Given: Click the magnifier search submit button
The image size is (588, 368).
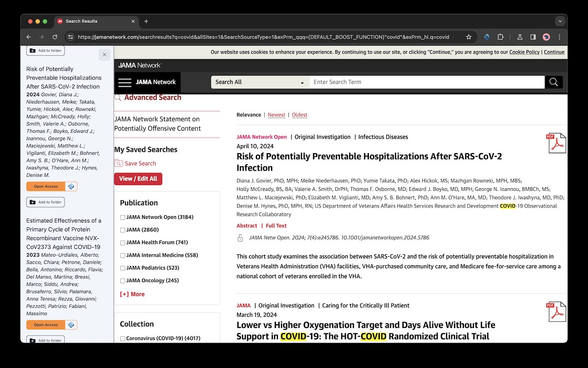Looking at the screenshot, I should pyautogui.click(x=554, y=82).
